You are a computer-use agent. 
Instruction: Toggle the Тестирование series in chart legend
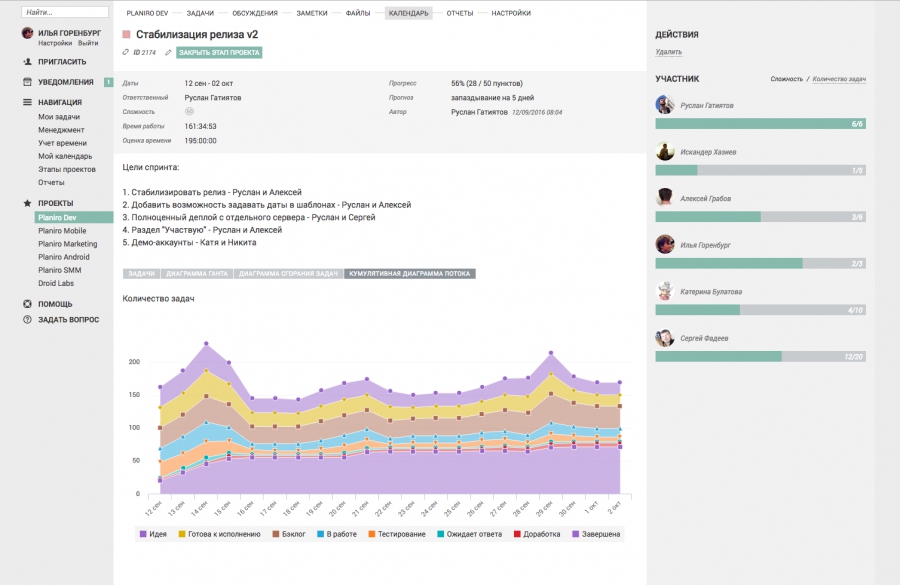pos(395,534)
